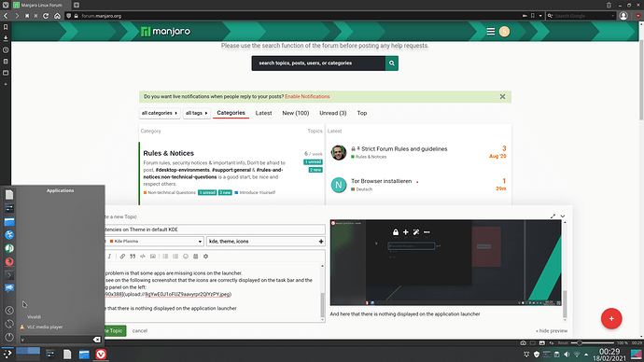Reload the page with the refresh icon

(x=46, y=16)
